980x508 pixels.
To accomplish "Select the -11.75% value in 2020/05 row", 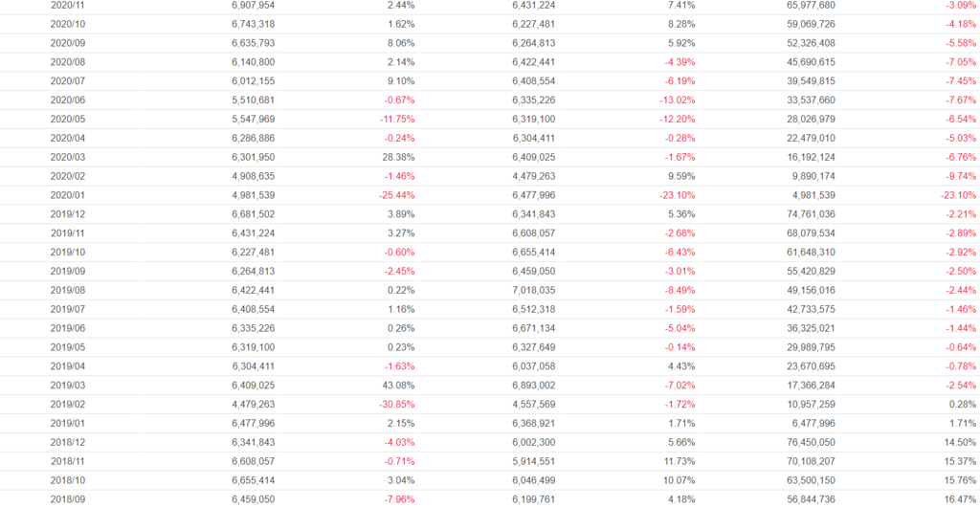I will click(394, 120).
